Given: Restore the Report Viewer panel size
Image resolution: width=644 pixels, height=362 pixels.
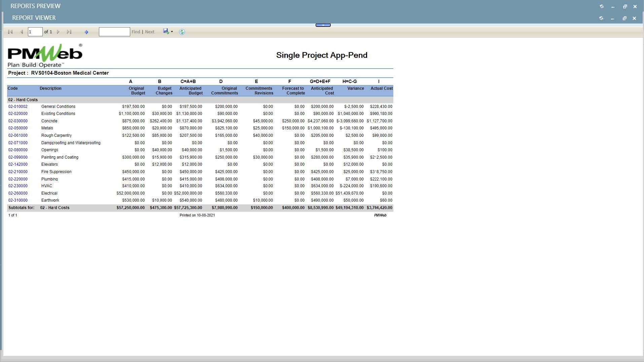Looking at the screenshot, I should tap(624, 18).
